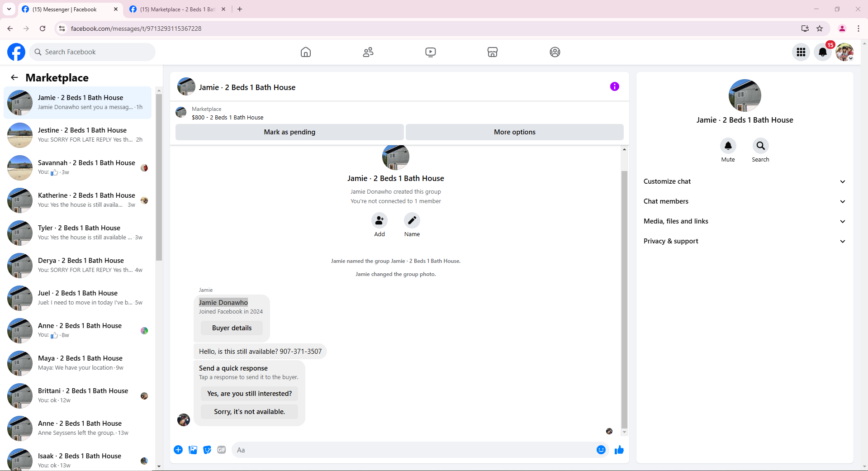
Task: Open a new browser tab
Action: point(240,9)
